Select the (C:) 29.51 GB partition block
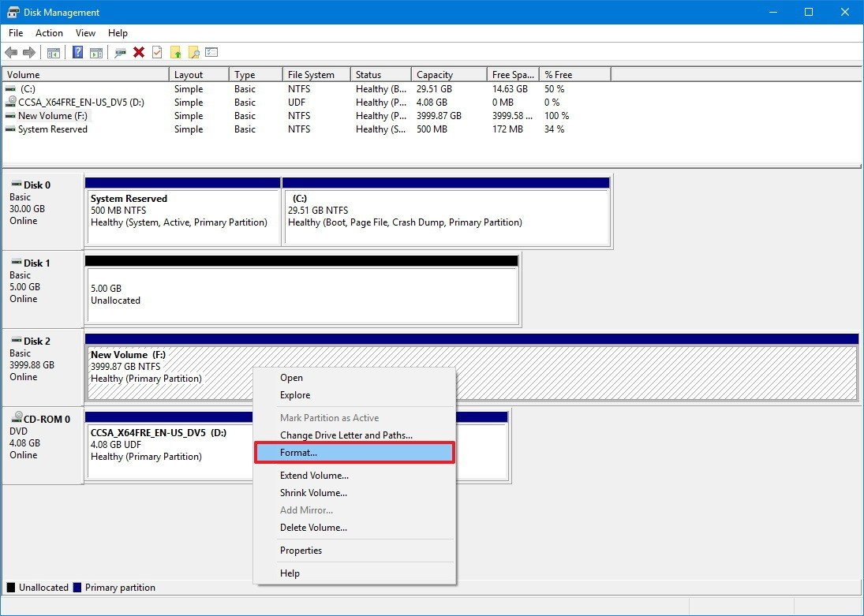This screenshot has width=864, height=616. [446, 211]
